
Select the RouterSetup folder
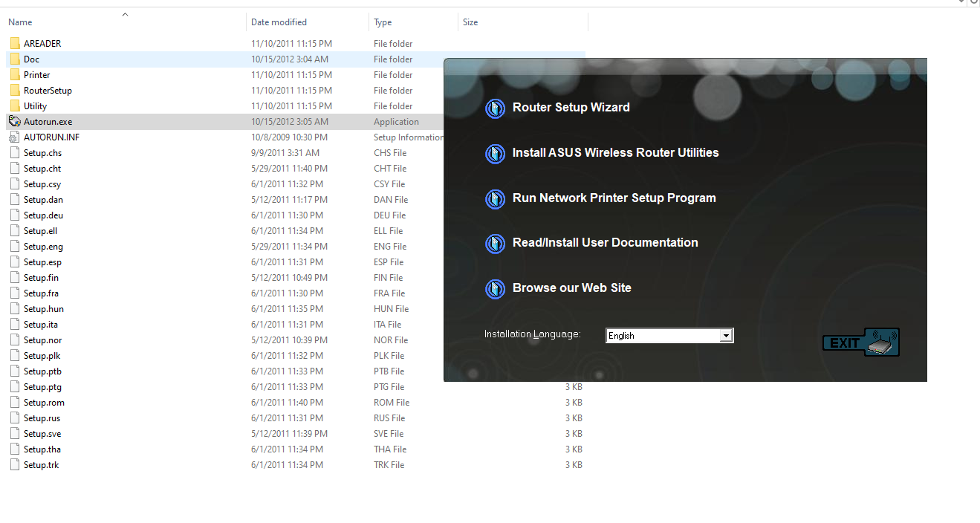tap(48, 91)
